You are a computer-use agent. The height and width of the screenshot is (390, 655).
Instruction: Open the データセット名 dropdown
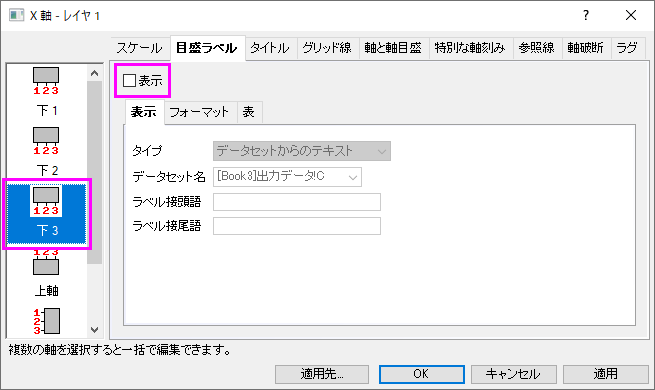(287, 177)
